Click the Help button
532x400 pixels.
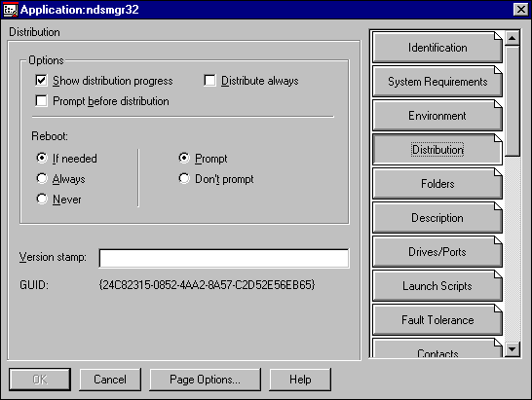click(x=300, y=380)
